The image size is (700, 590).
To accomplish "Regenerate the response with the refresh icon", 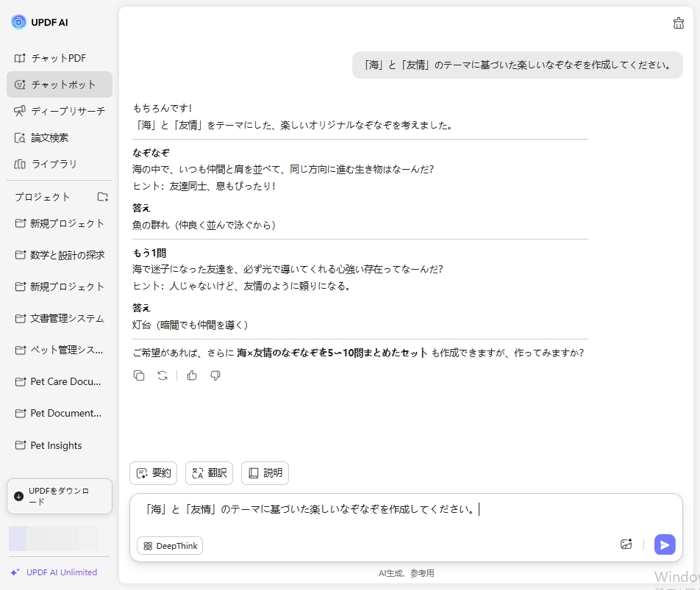I will coord(162,375).
